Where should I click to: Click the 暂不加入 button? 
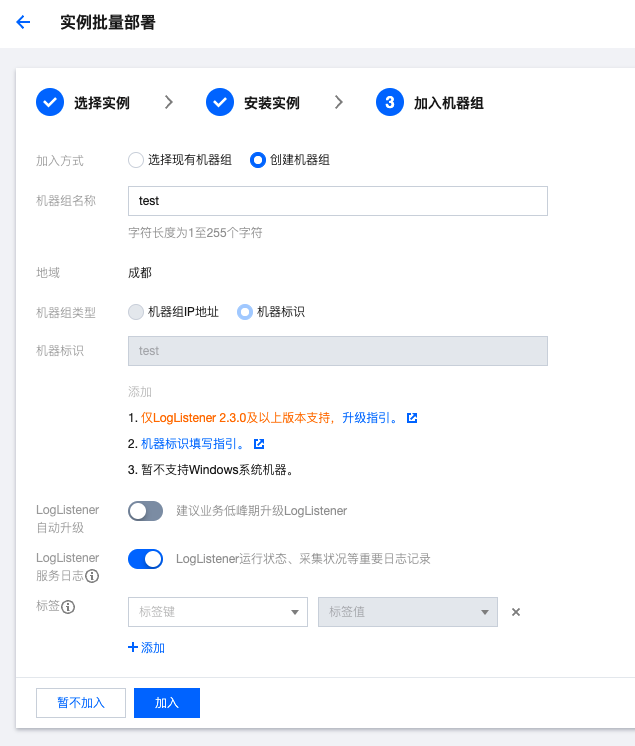[x=80, y=703]
